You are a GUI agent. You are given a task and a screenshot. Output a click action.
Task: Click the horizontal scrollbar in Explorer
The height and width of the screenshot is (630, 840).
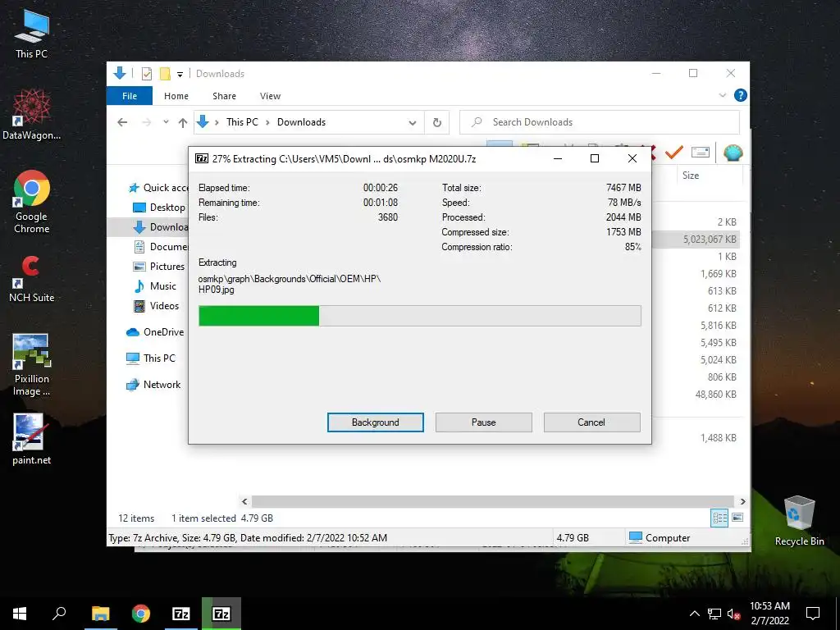493,501
